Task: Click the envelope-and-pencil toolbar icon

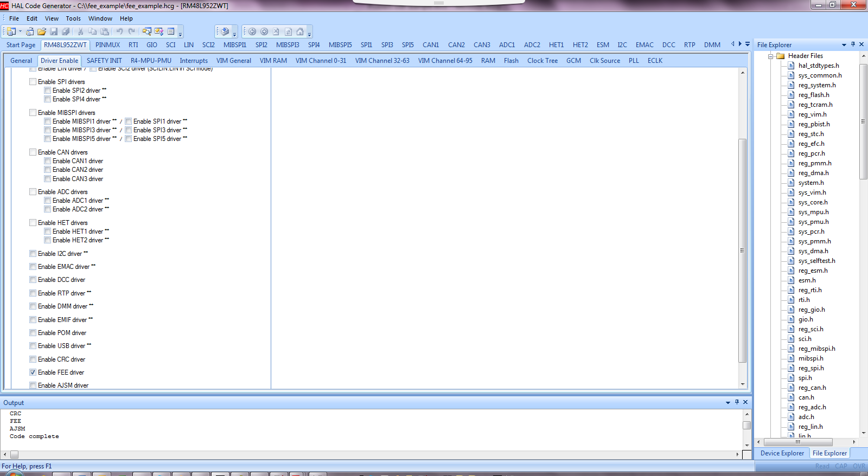Action: coord(159,31)
